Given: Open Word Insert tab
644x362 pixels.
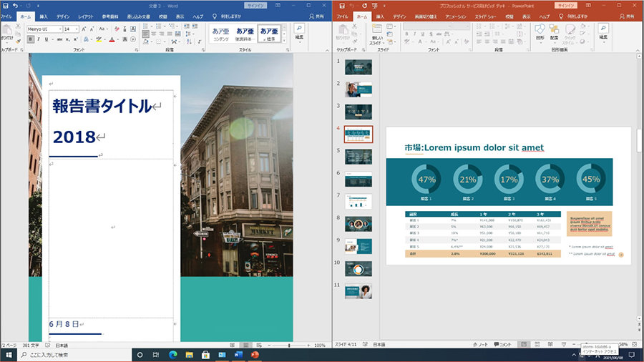Looking at the screenshot, I should click(x=44, y=16).
